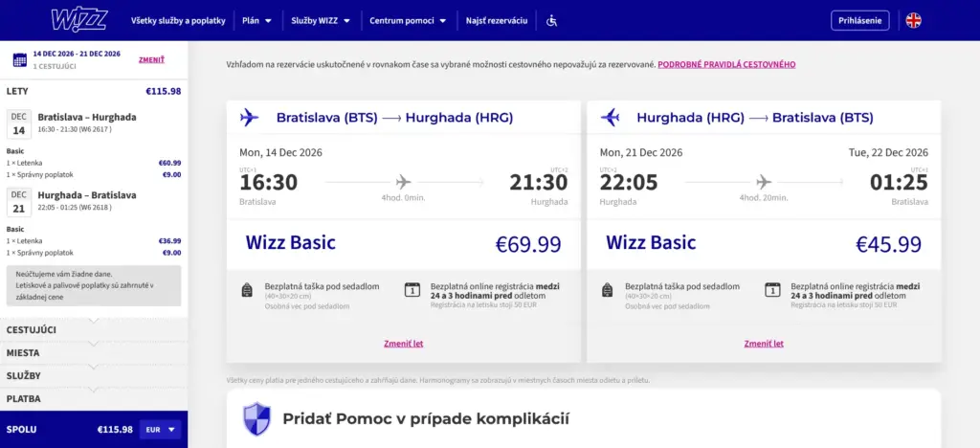Click the Mon, 14 Dec 2026 date

(x=280, y=152)
